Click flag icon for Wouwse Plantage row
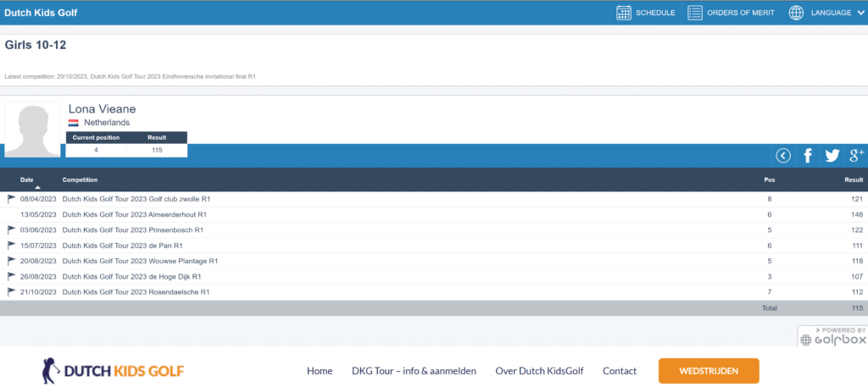 (12, 260)
